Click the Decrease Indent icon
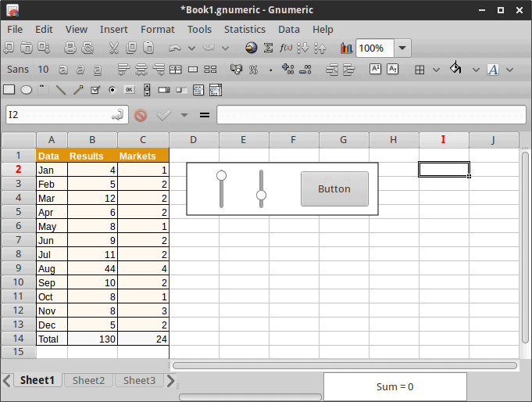 coord(332,70)
